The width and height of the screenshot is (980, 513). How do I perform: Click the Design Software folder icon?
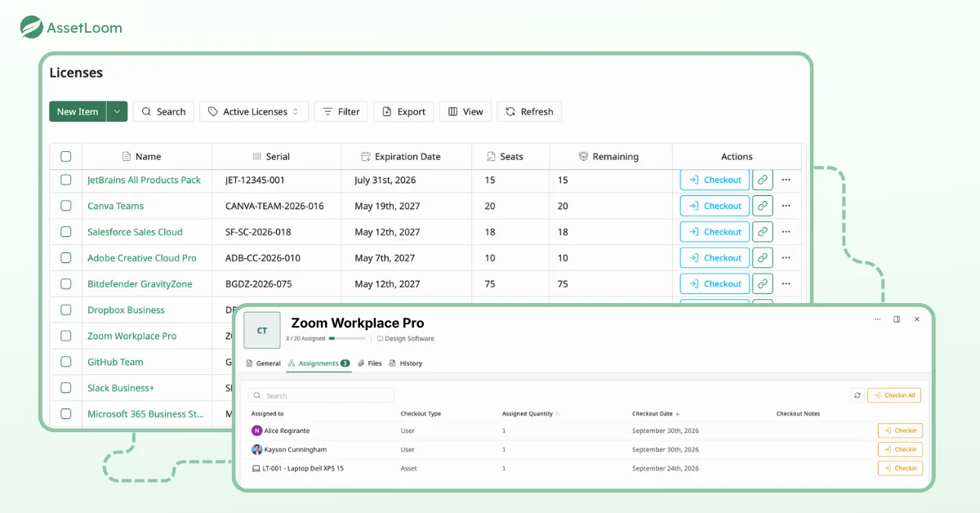[380, 338]
